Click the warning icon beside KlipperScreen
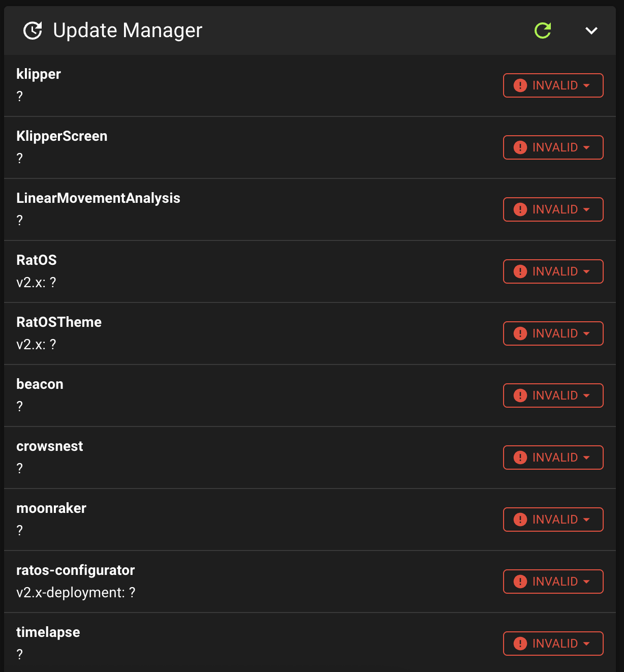The image size is (624, 672). (x=520, y=147)
